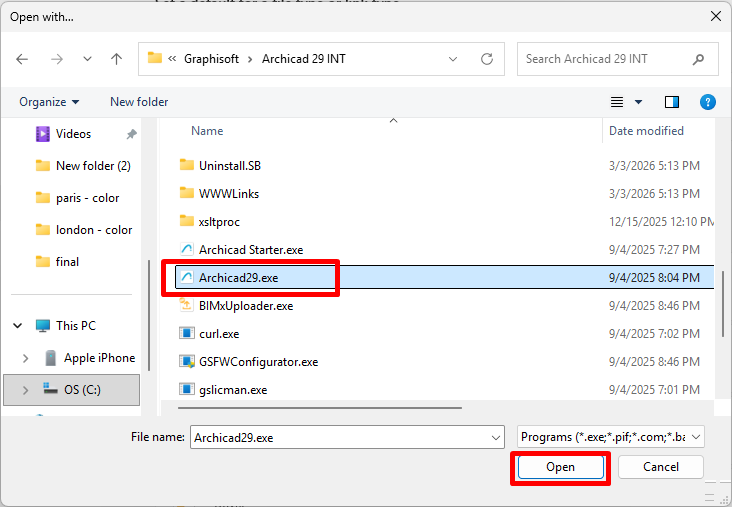
Task: Sort files by Date modified column
Action: (x=646, y=131)
